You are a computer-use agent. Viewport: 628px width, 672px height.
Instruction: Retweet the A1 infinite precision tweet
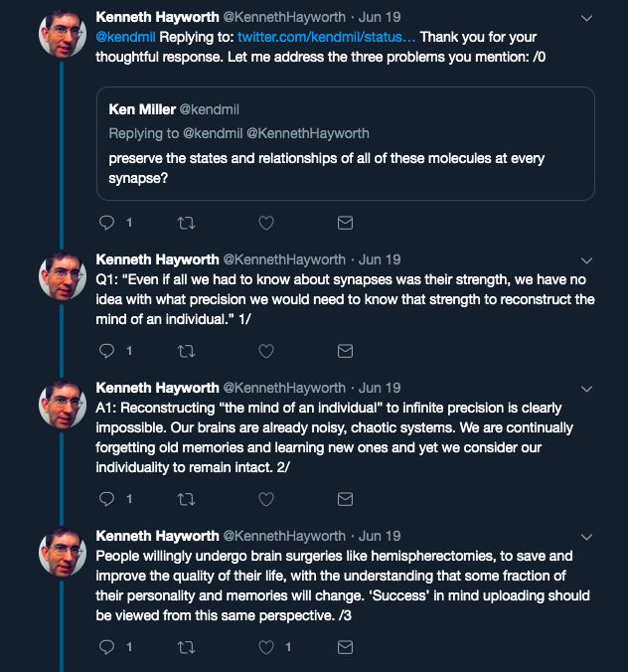tap(187, 499)
